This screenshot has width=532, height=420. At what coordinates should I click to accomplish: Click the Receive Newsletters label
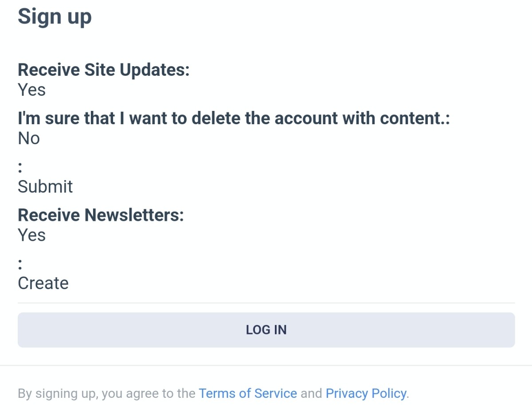pos(101,215)
